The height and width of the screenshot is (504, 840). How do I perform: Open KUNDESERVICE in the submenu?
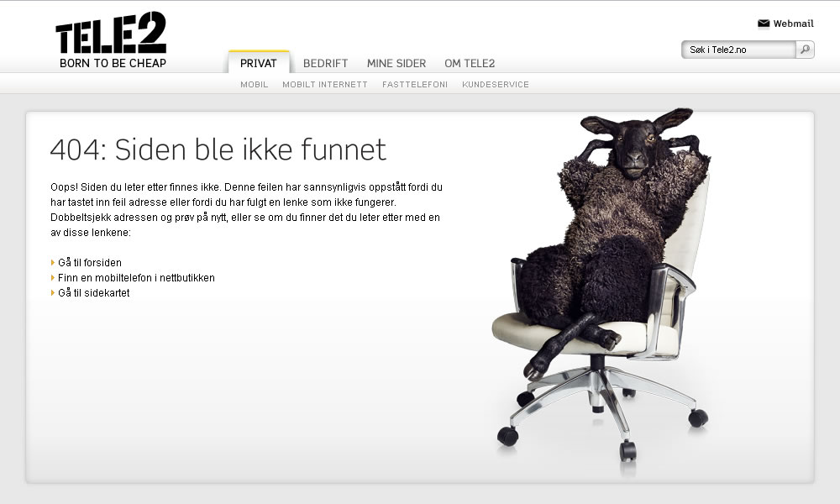pos(496,85)
